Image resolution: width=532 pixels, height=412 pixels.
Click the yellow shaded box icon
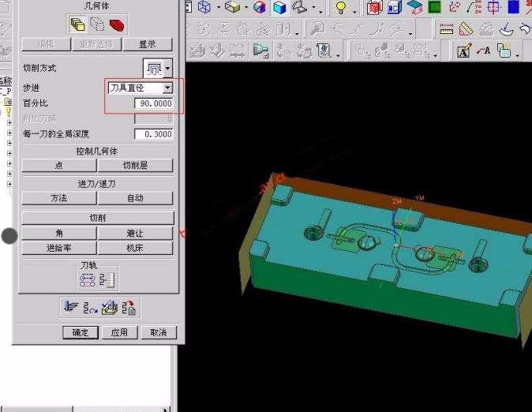tap(233, 7)
